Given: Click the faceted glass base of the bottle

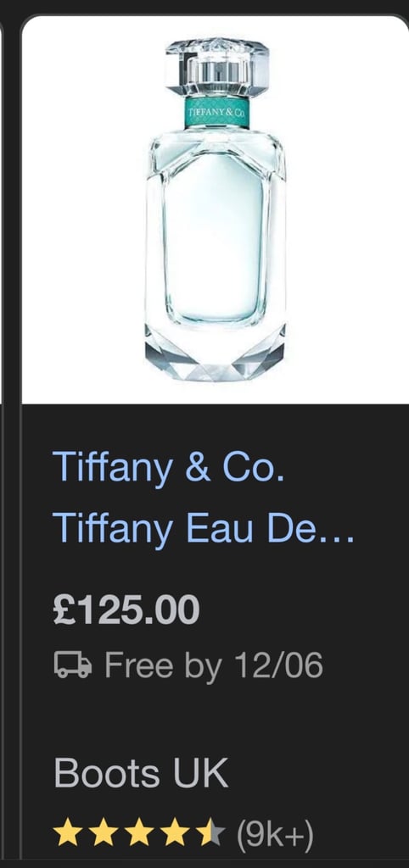Looking at the screenshot, I should pos(215,353).
